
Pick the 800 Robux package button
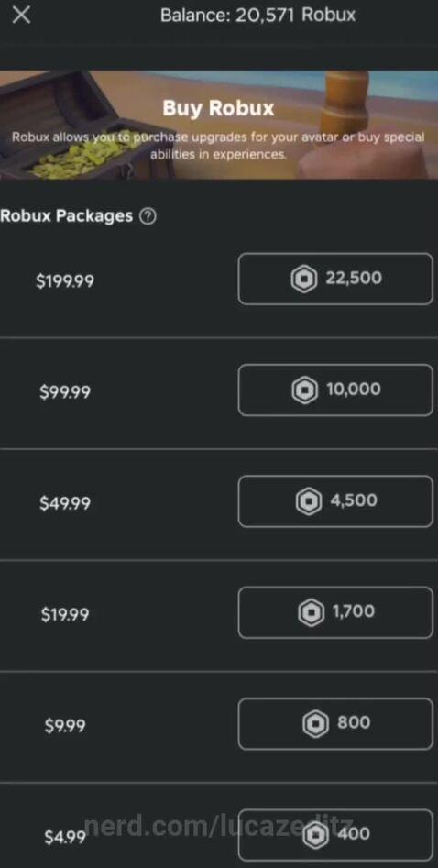335,723
